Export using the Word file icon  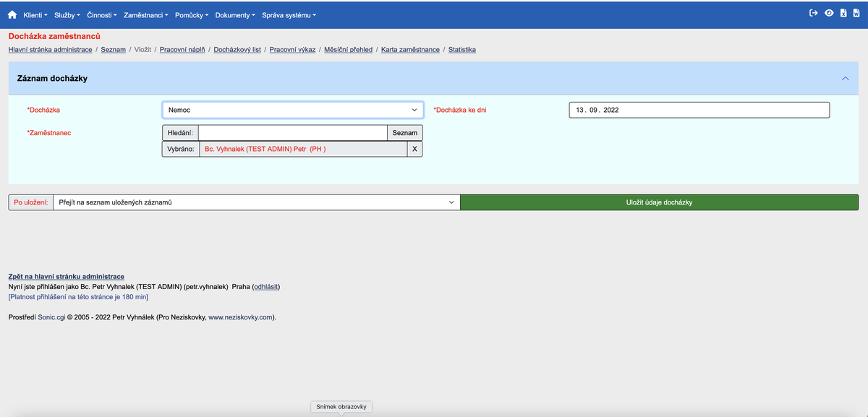coord(855,13)
